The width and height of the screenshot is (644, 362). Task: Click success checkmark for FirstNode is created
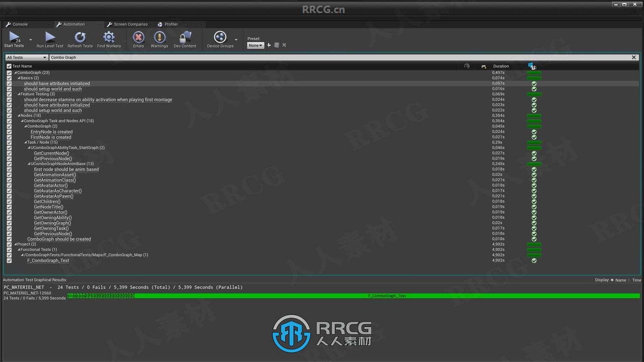tap(534, 137)
